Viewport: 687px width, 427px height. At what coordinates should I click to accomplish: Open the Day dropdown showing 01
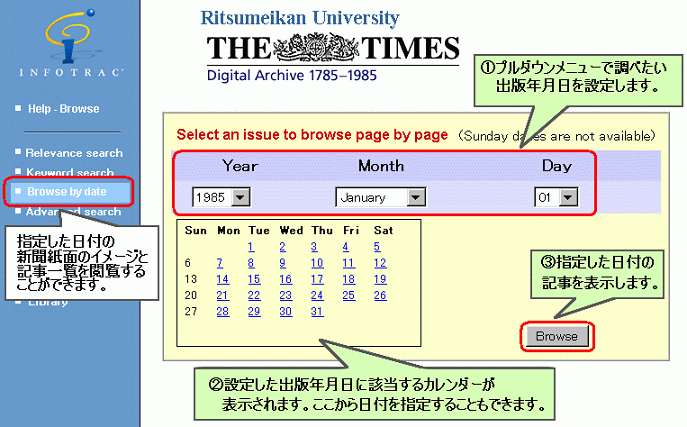(x=556, y=198)
